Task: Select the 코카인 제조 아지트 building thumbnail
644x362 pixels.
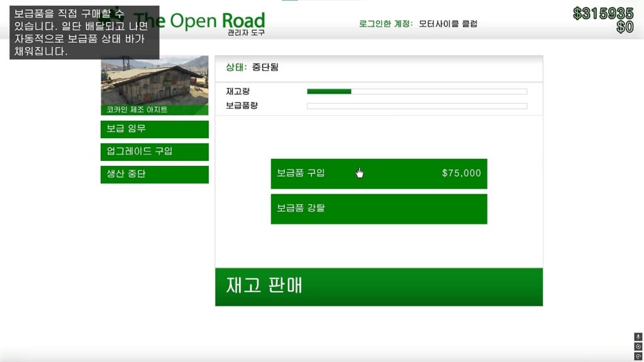Action: tap(154, 85)
